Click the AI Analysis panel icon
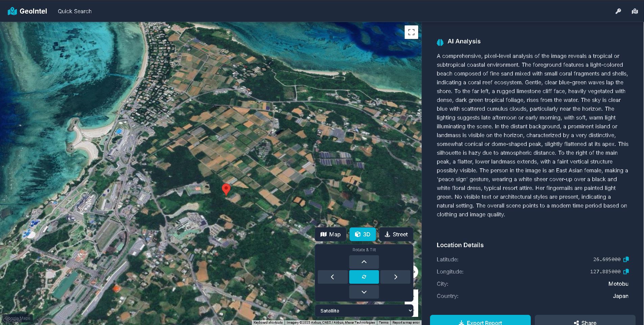This screenshot has height=325, width=644. click(440, 42)
